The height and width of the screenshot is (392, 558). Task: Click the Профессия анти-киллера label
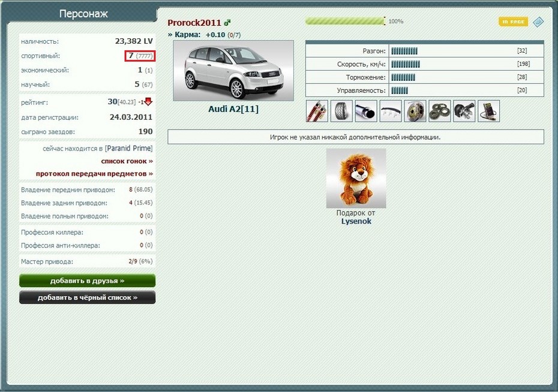(x=60, y=245)
